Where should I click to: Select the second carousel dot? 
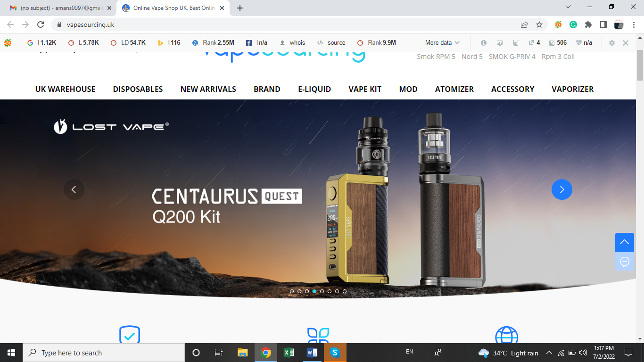click(299, 291)
